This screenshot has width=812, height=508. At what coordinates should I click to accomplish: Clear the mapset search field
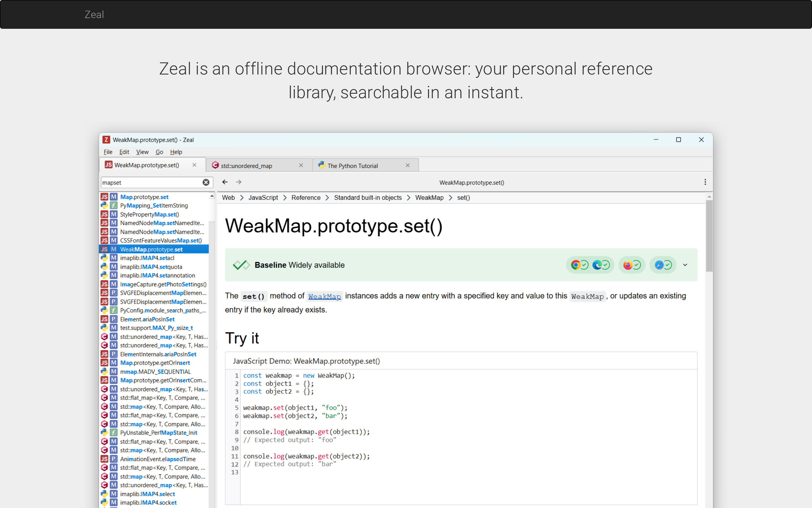coord(206,182)
